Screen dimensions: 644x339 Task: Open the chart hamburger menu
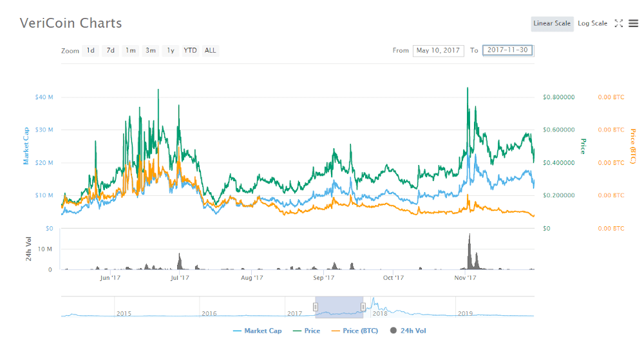point(633,23)
